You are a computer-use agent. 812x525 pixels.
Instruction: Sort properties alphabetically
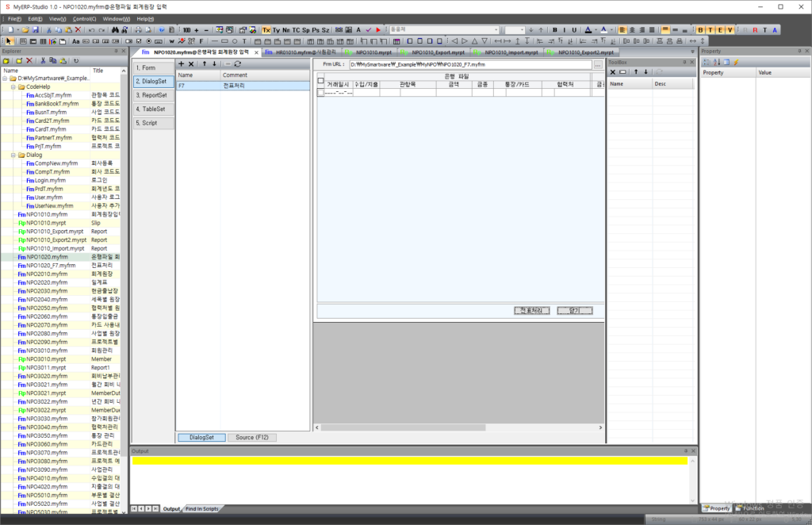[717, 62]
